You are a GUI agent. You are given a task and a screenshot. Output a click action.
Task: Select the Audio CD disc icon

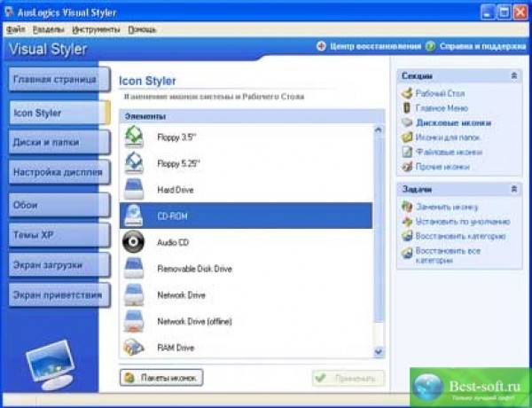(133, 241)
